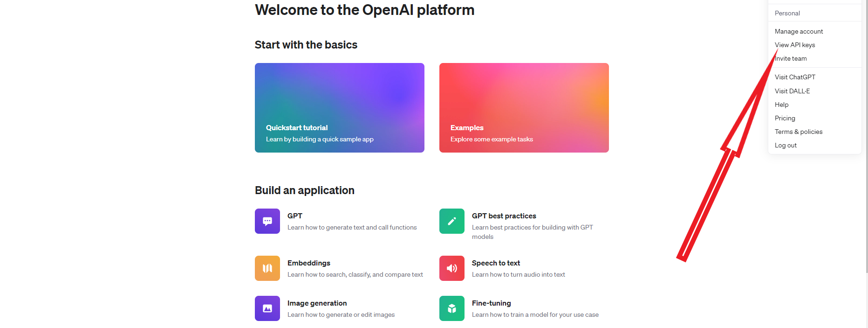Open Pricing from the account menu
This screenshot has height=328, width=868.
pyautogui.click(x=785, y=118)
